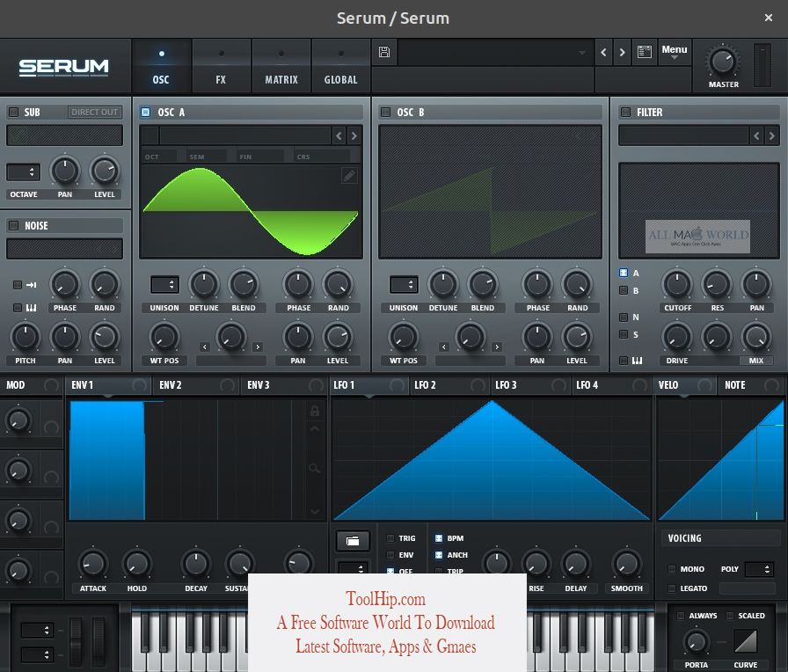Click the filter CUTOFF knob

coord(677,284)
